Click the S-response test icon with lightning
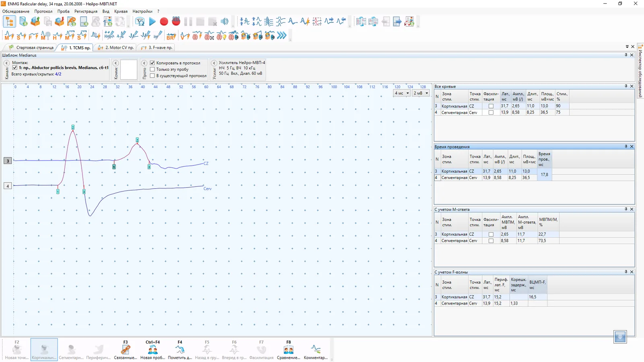 coord(21,36)
